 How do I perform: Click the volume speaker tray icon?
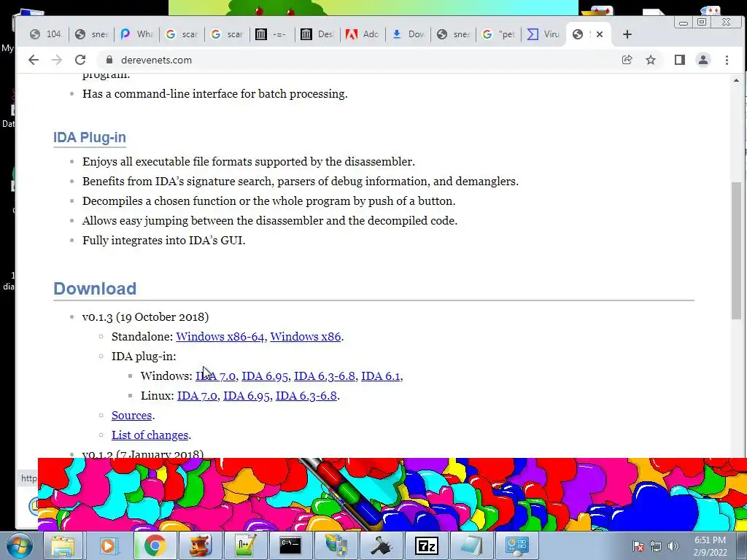pyautogui.click(x=673, y=546)
